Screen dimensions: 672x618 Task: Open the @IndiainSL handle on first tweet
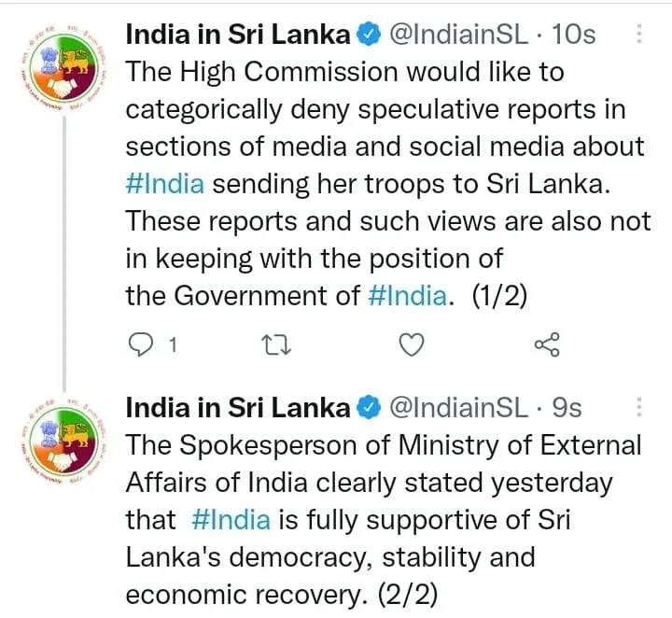458,35
